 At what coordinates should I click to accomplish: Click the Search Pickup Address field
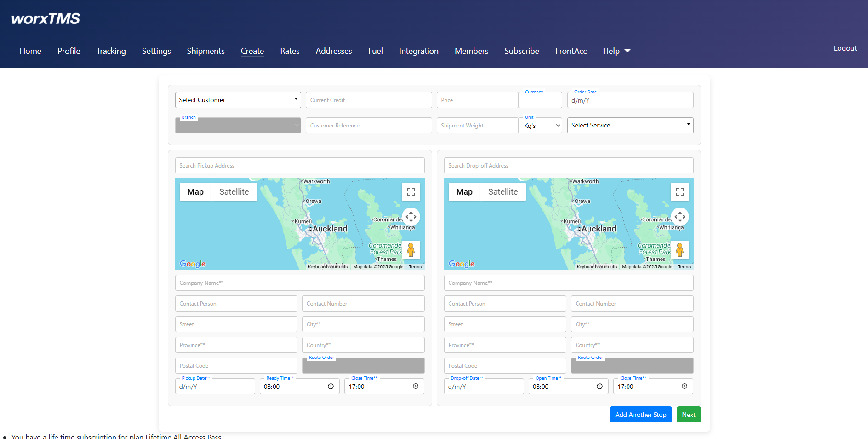click(299, 165)
